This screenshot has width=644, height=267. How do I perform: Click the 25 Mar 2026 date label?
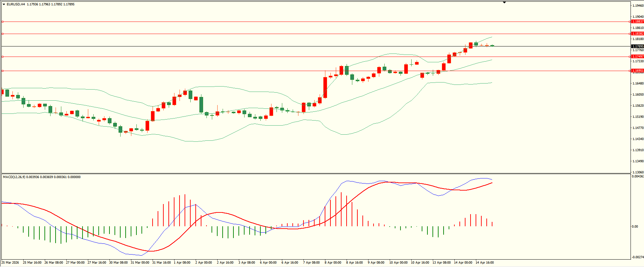point(10,263)
